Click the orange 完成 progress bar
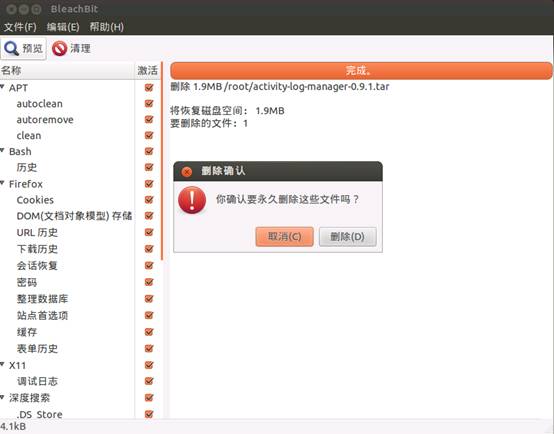The image size is (554, 434). coord(361,70)
